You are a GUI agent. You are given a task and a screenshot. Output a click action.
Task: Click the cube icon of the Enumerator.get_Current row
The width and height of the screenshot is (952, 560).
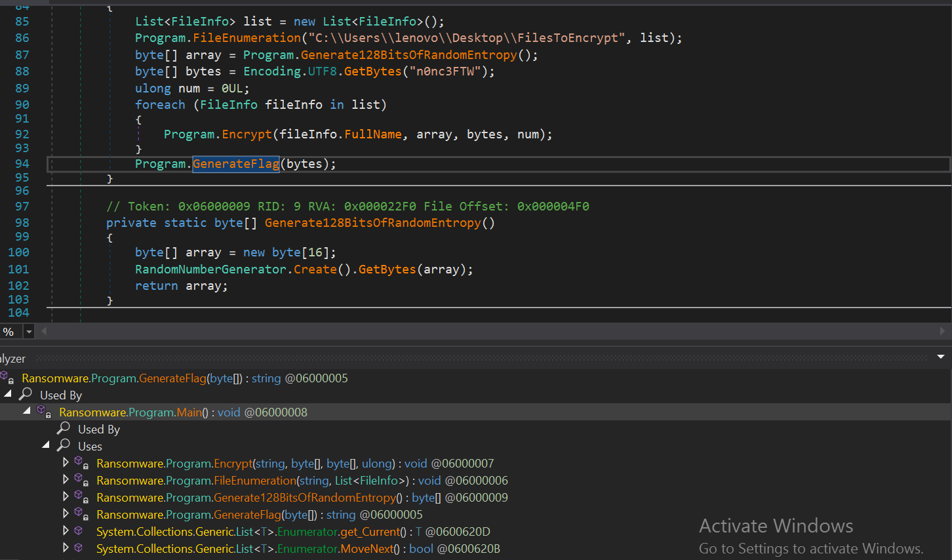[79, 530]
